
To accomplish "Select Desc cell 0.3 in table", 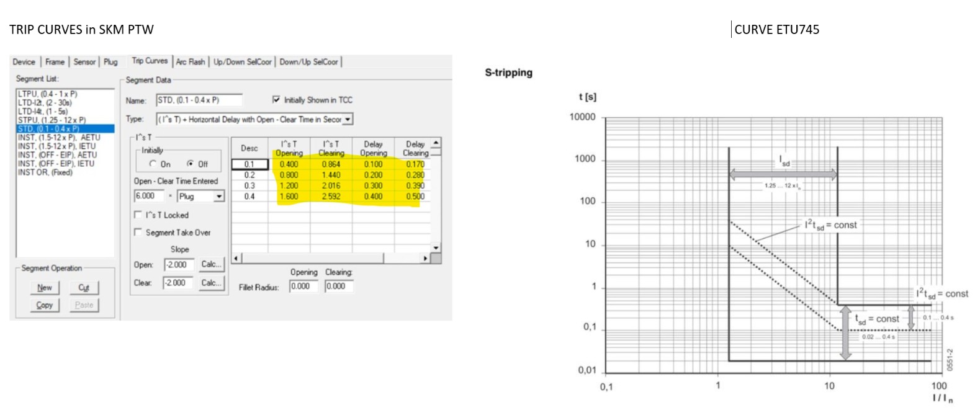I will [x=249, y=185].
